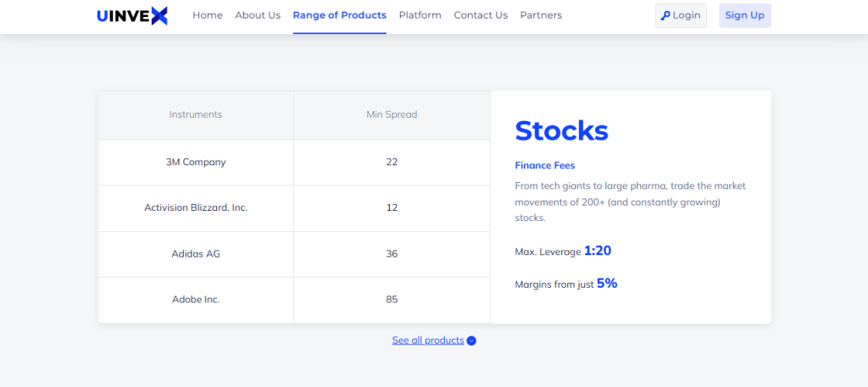Screen dimensions: 868x387
Task: Click the key icon in Login button
Action: point(665,15)
